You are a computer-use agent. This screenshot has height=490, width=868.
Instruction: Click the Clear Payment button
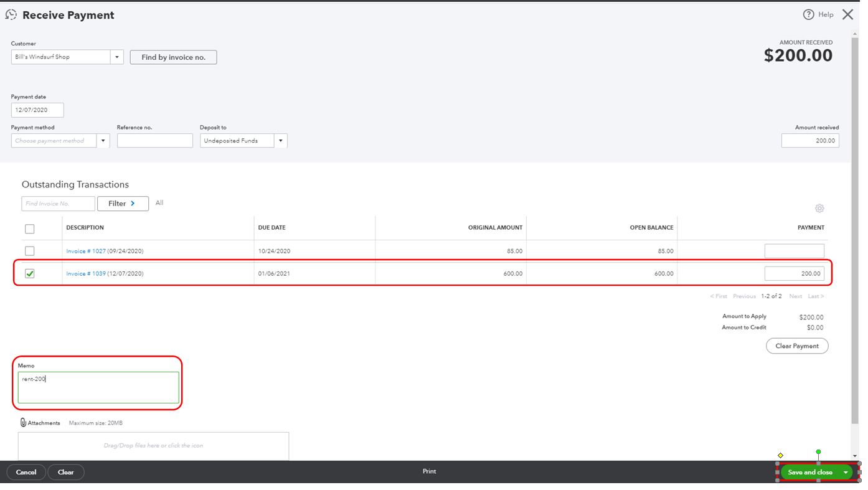coord(797,346)
